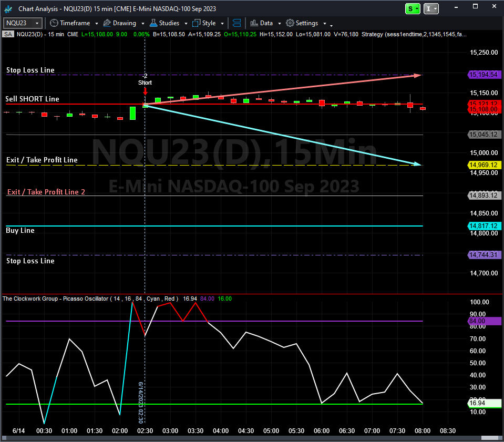
Task: Open the Settings gear icon
Action: click(x=290, y=23)
